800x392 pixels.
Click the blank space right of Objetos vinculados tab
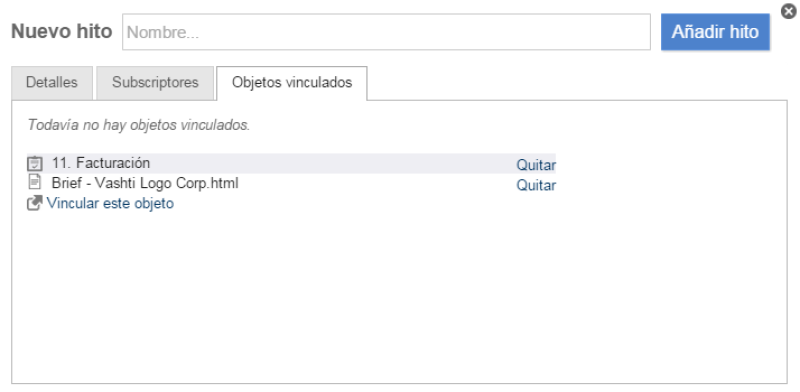(577, 83)
